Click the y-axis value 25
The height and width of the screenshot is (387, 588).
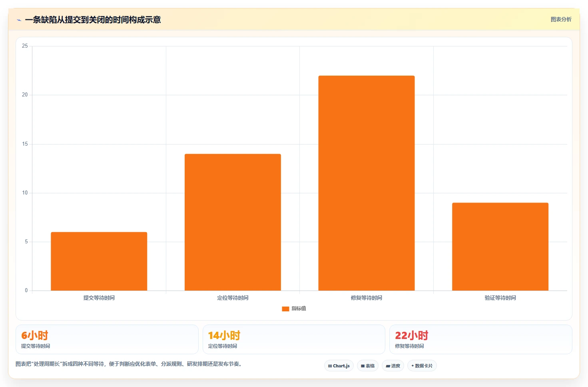pyautogui.click(x=25, y=46)
